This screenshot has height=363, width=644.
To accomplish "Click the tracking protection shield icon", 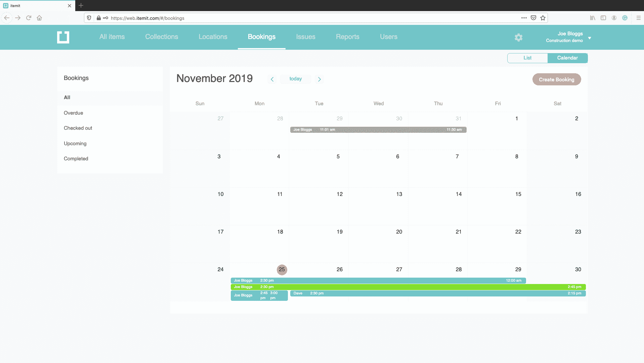I will pos(88,18).
